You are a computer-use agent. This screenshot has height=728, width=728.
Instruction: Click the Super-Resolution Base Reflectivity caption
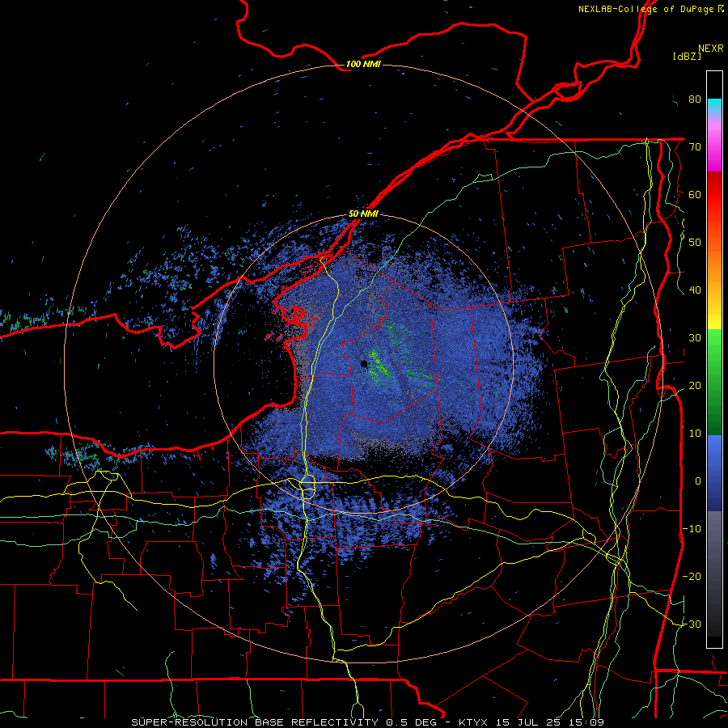click(255, 722)
